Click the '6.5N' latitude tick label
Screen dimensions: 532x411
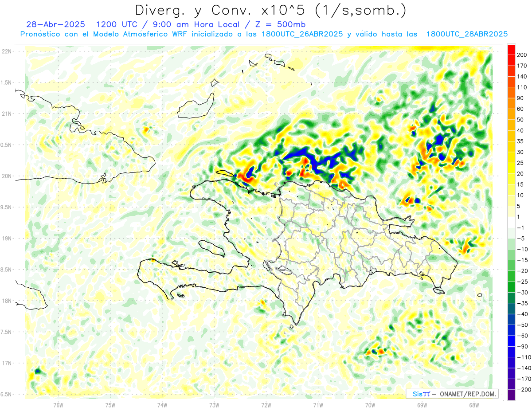(7, 394)
